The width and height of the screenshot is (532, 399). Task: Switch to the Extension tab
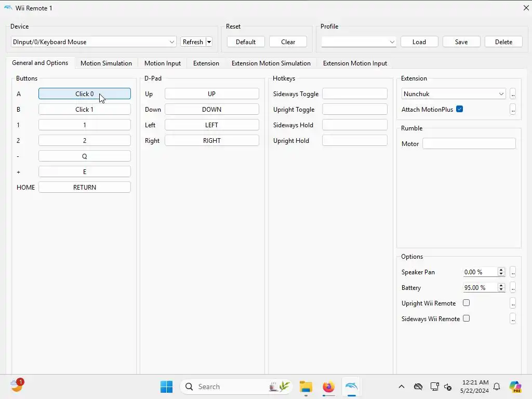[x=206, y=63]
